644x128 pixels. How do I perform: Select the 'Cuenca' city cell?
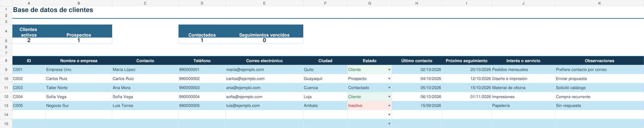click(325, 88)
